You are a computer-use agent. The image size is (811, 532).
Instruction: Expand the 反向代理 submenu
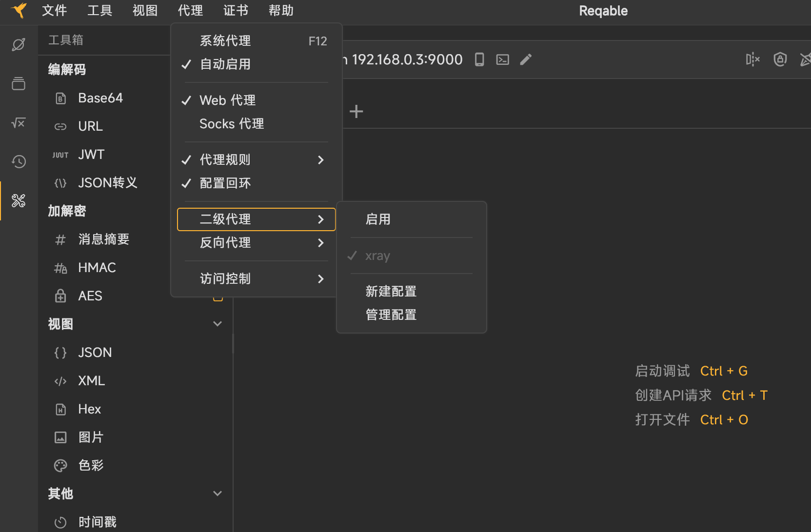pos(225,243)
